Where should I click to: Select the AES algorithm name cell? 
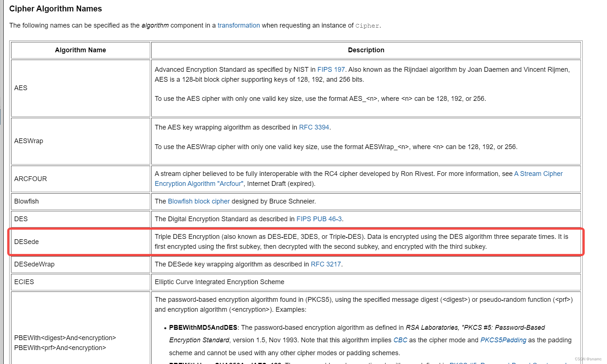pos(80,88)
